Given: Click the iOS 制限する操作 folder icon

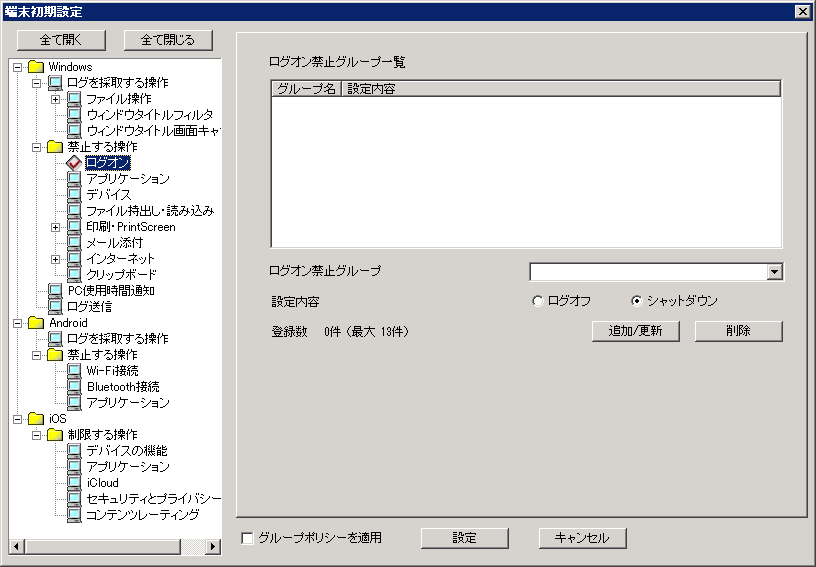Looking at the screenshot, I should tap(55, 435).
